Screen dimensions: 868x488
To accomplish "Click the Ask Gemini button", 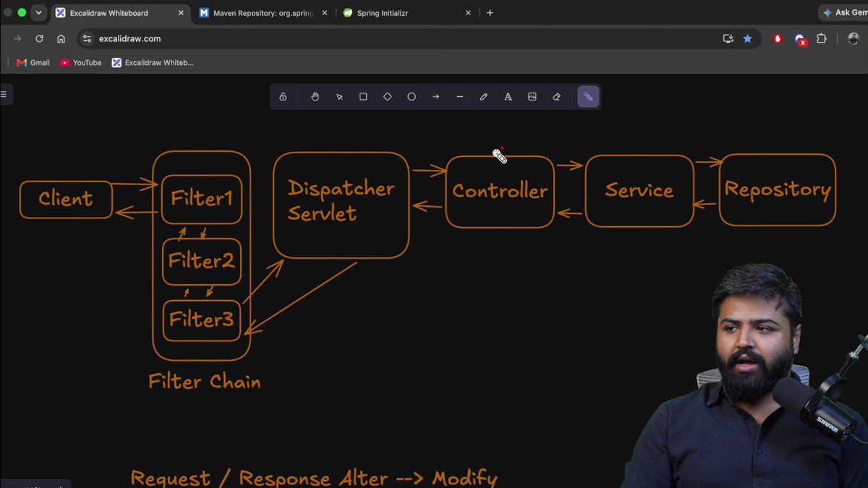I will 843,13.
